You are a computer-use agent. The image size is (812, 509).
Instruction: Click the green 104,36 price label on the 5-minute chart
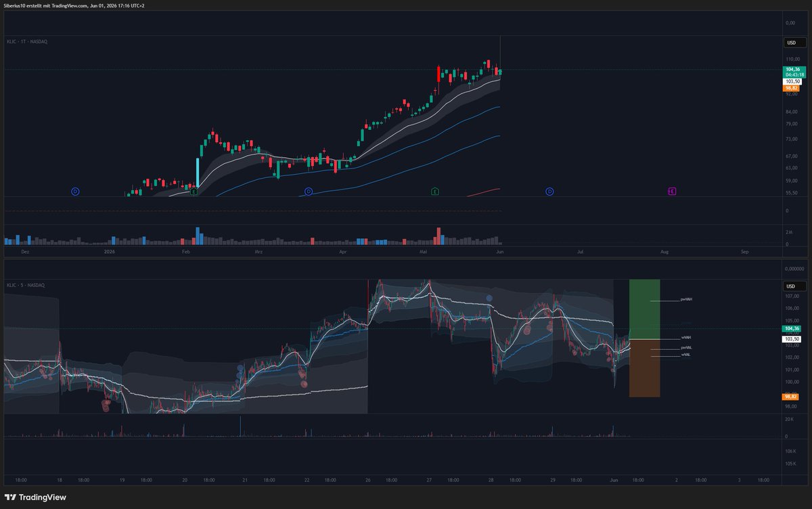[792, 328]
